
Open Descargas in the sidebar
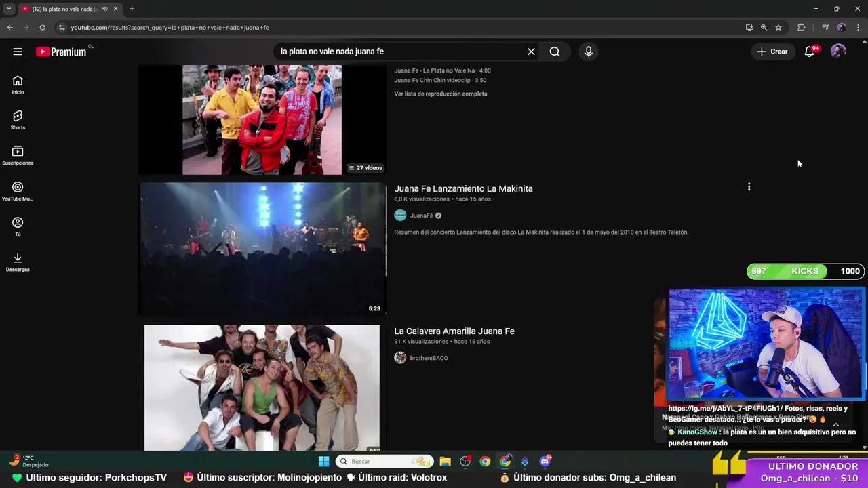[x=18, y=262]
